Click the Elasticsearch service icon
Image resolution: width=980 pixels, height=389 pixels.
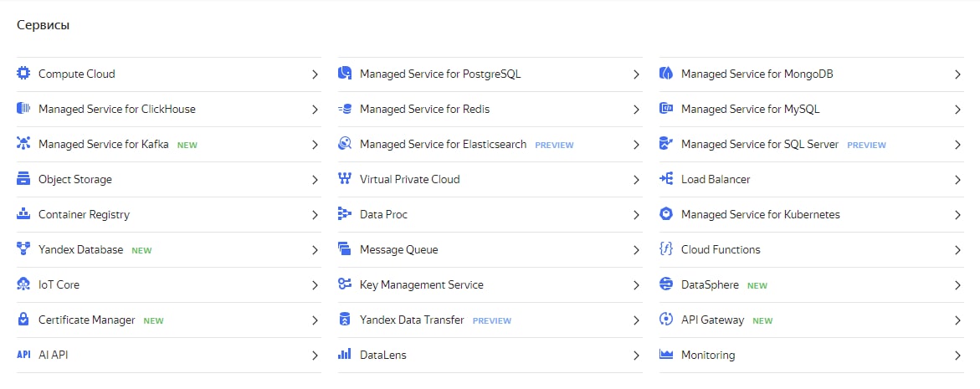(344, 144)
